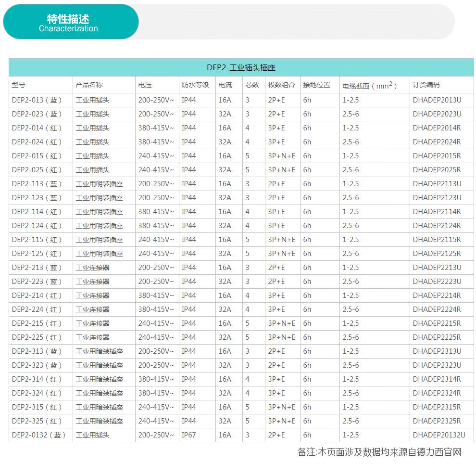Click order code DHADEP2113U
Viewport: 476px width, 475px height.
(x=437, y=184)
